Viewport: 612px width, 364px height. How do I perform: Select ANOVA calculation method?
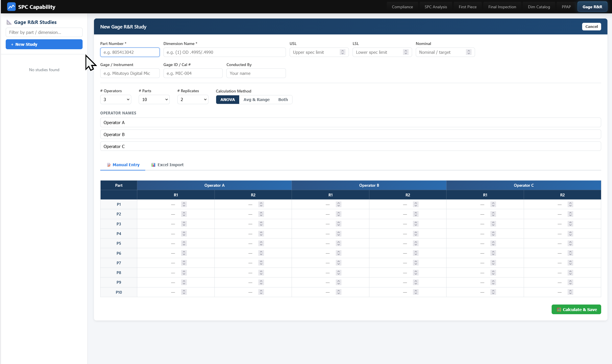click(x=228, y=100)
